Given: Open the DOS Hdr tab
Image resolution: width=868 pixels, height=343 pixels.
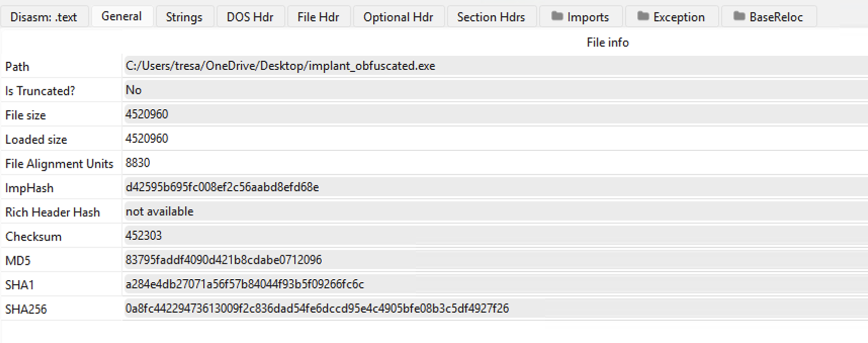Looking at the screenshot, I should point(250,17).
